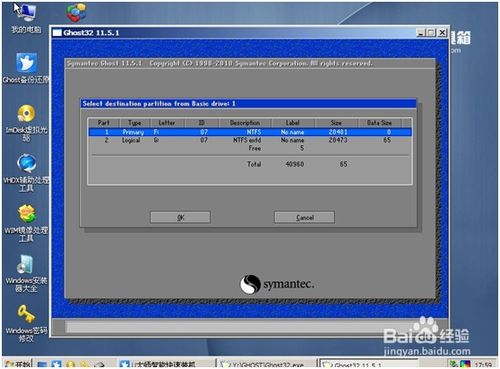Minimize the Ghost32 window
The height and width of the screenshot is (369, 500).
click(x=421, y=33)
